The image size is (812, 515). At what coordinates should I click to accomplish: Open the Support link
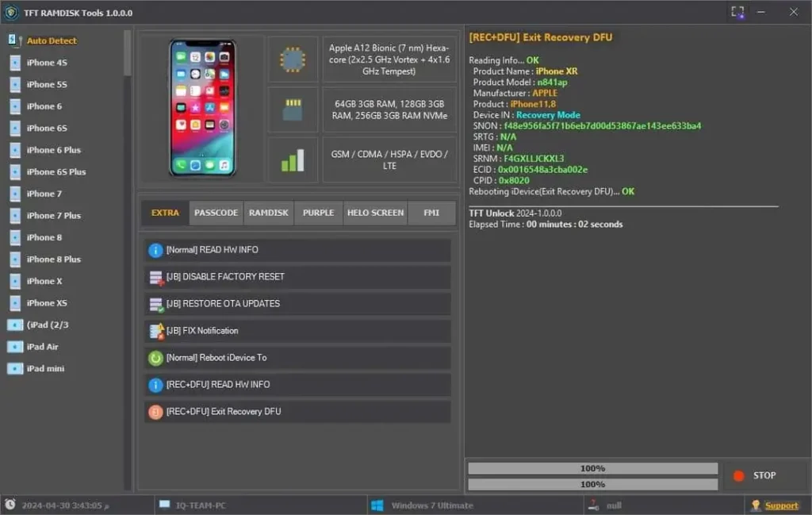point(781,505)
